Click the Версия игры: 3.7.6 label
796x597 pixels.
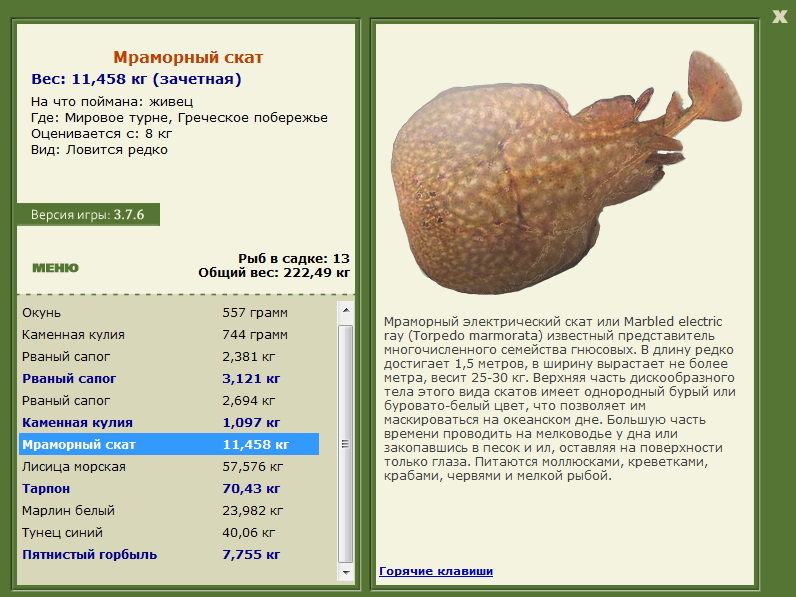88,215
